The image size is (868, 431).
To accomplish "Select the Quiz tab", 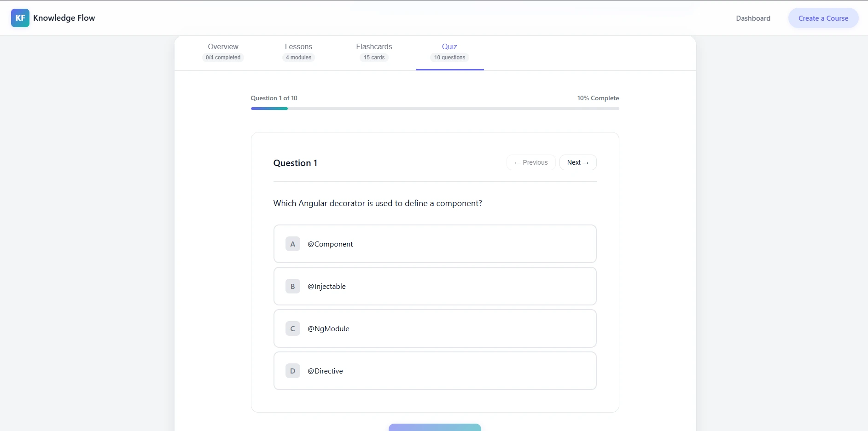I will 450,46.
